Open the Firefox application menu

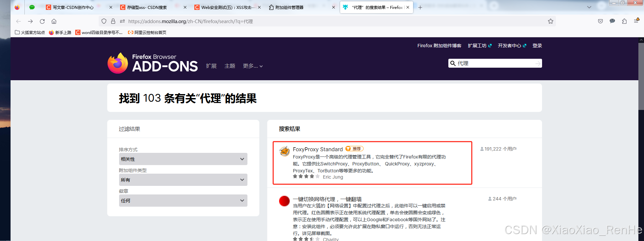pos(636,21)
